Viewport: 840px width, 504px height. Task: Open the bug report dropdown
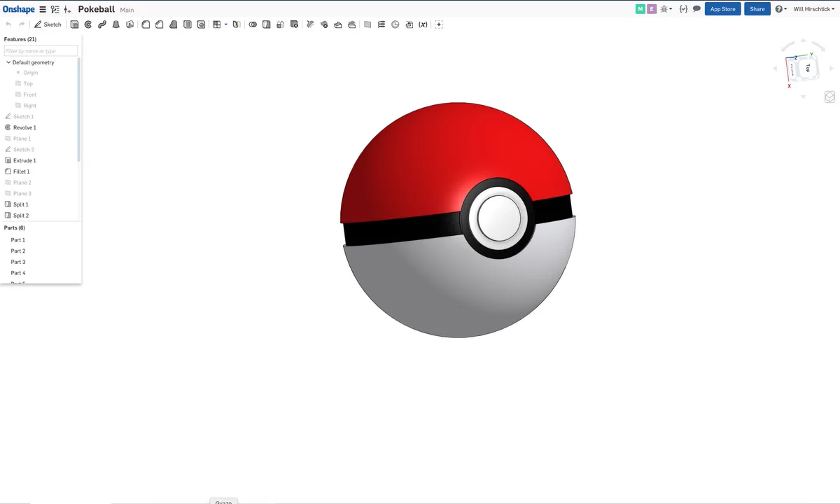point(666,9)
